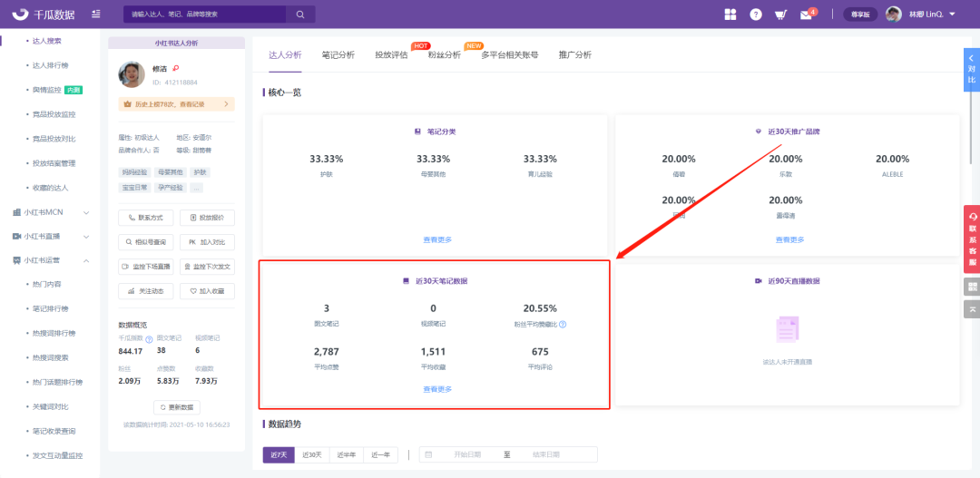Screen dimensions: 980x478
Task: Collapse the sidebar with the menu fold icon
Action: tap(96, 15)
